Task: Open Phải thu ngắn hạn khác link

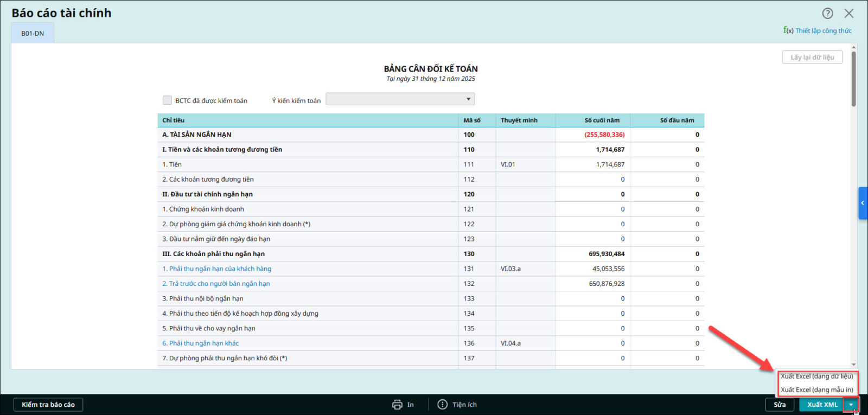Action: click(200, 343)
